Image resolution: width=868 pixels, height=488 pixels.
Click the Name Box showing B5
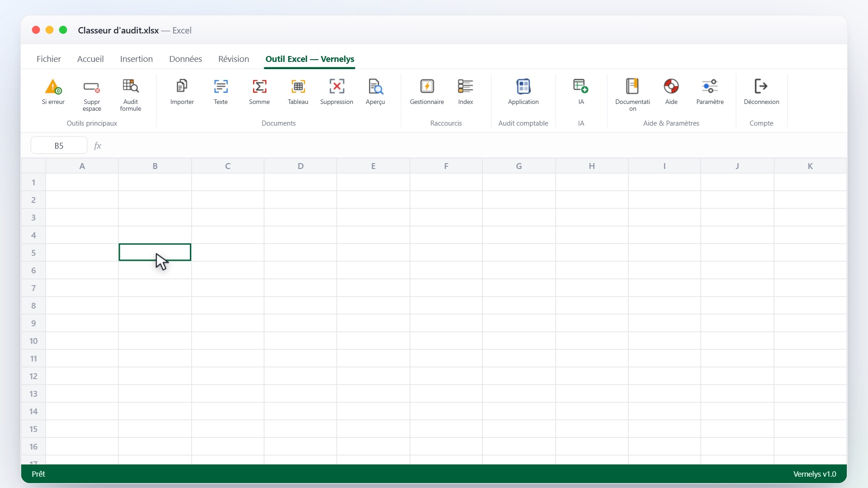pyautogui.click(x=59, y=145)
